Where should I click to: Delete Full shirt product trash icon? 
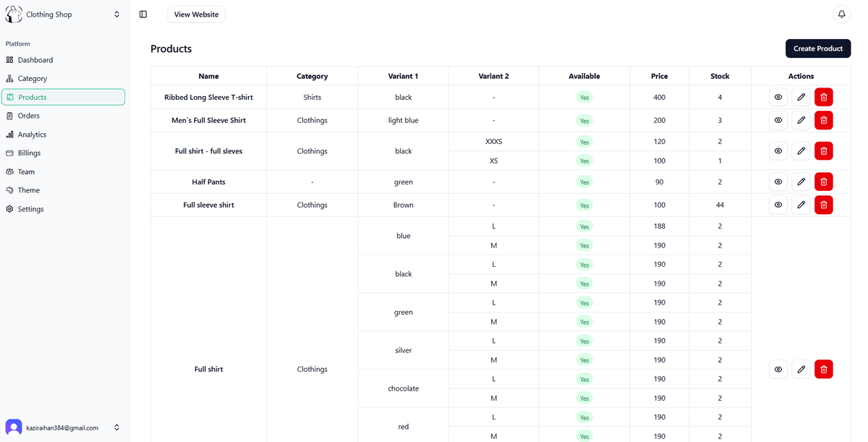coord(824,369)
